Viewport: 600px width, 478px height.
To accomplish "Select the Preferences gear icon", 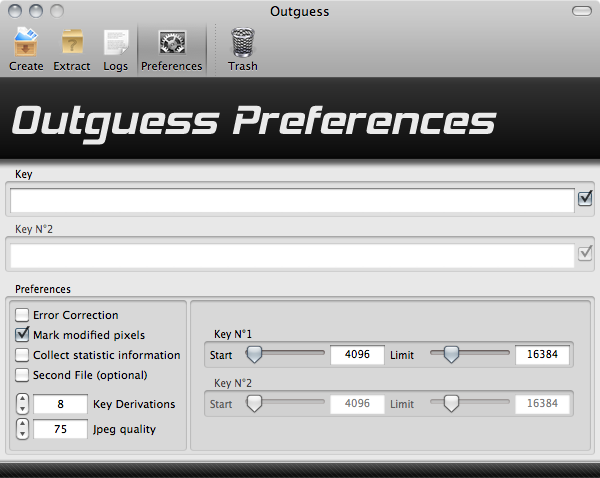I will coord(172,42).
